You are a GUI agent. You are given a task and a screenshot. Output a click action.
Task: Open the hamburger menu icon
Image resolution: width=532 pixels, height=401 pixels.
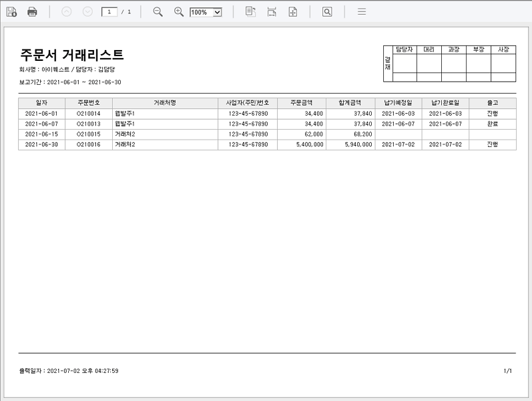[362, 12]
